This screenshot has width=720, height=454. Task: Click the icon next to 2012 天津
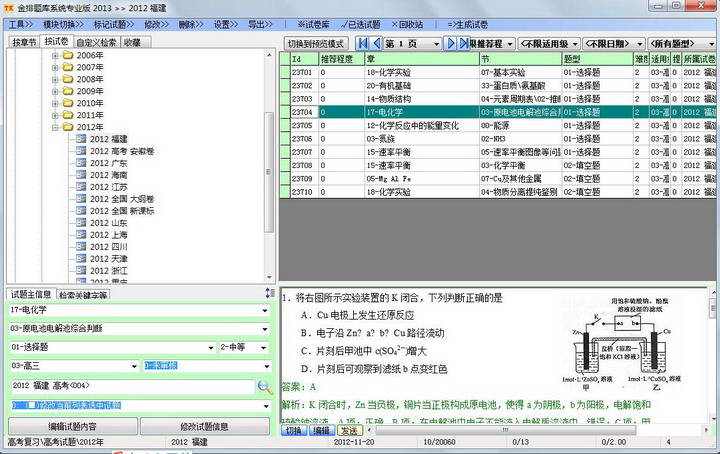point(81,258)
